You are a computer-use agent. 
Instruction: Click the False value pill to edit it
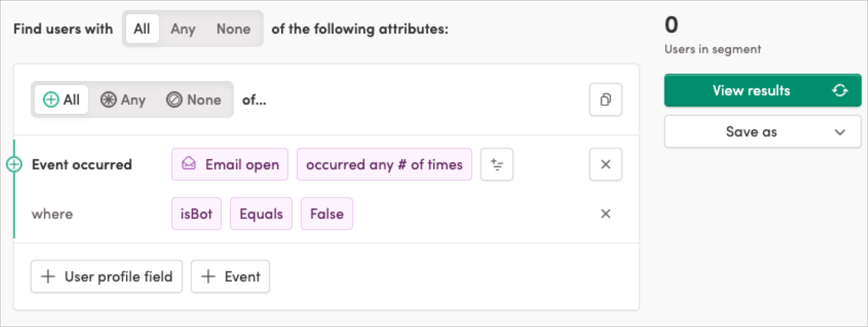pos(327,214)
